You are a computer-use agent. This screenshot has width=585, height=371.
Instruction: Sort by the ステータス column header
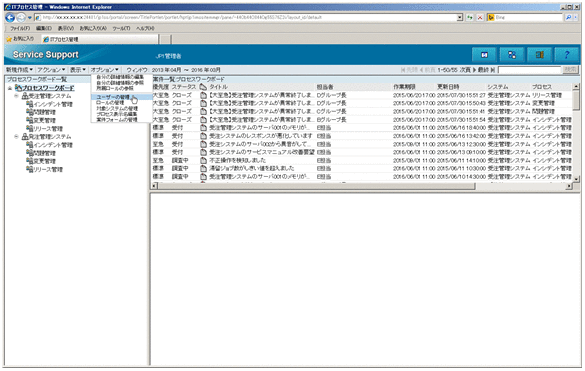pyautogui.click(x=184, y=87)
